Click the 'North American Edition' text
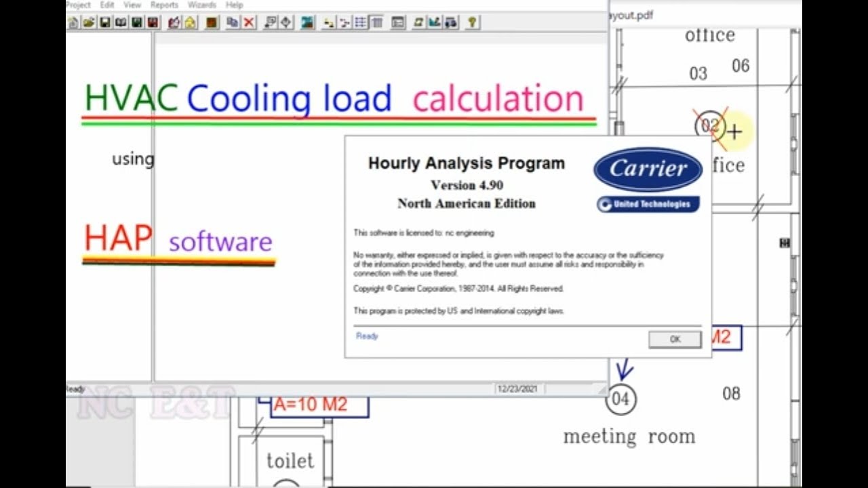The image size is (868, 488). pyautogui.click(x=467, y=203)
